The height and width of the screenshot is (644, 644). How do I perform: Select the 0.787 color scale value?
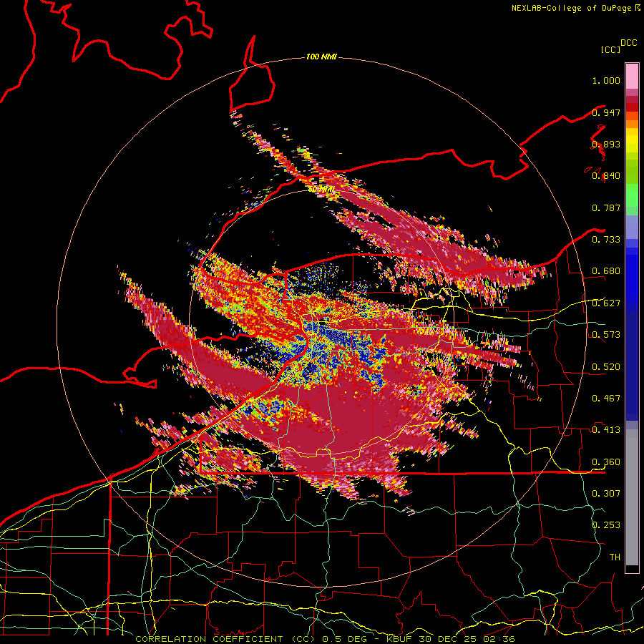coord(606,208)
